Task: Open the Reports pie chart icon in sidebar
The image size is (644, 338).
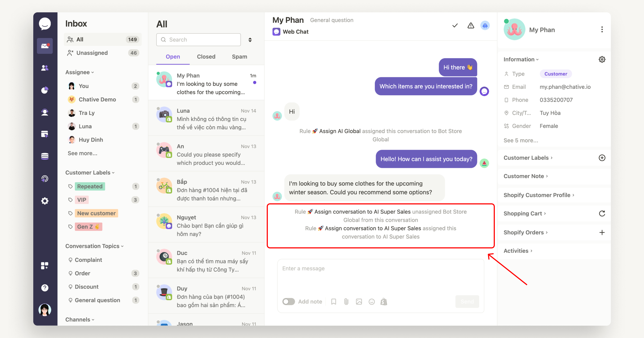Action: click(x=45, y=90)
